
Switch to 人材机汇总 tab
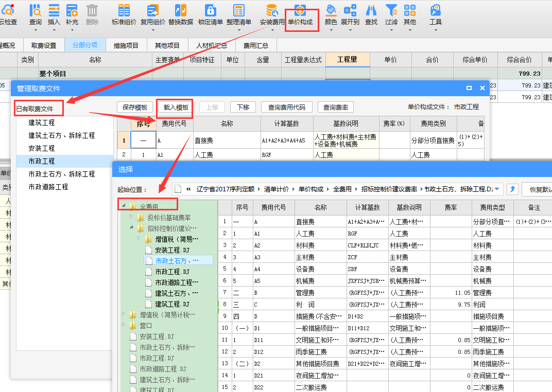tap(211, 45)
